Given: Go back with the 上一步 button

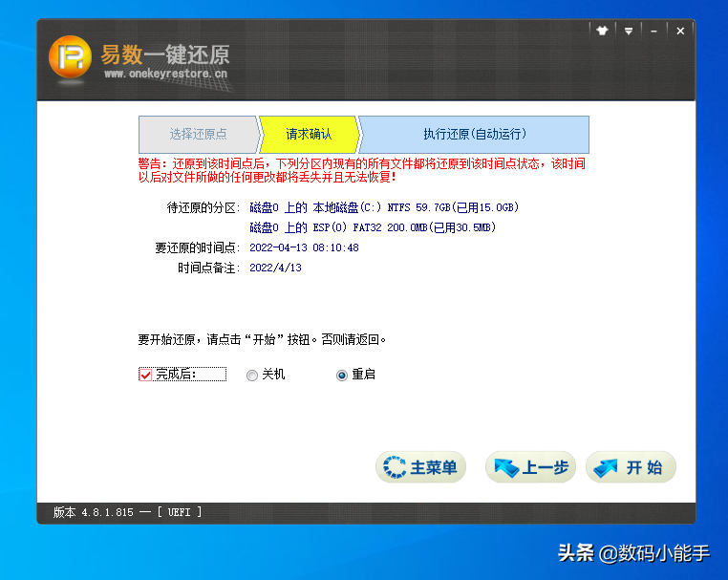Looking at the screenshot, I should (x=530, y=467).
